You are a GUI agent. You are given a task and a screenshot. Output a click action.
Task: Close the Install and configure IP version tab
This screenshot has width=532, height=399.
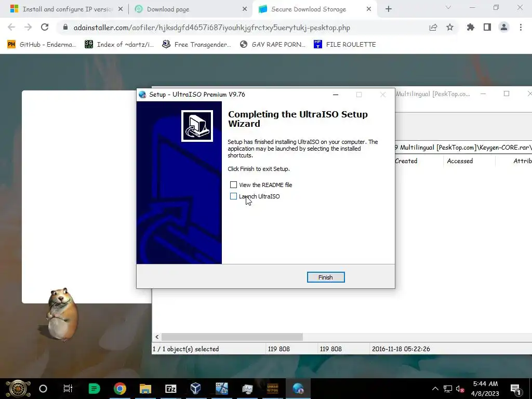pyautogui.click(x=121, y=9)
